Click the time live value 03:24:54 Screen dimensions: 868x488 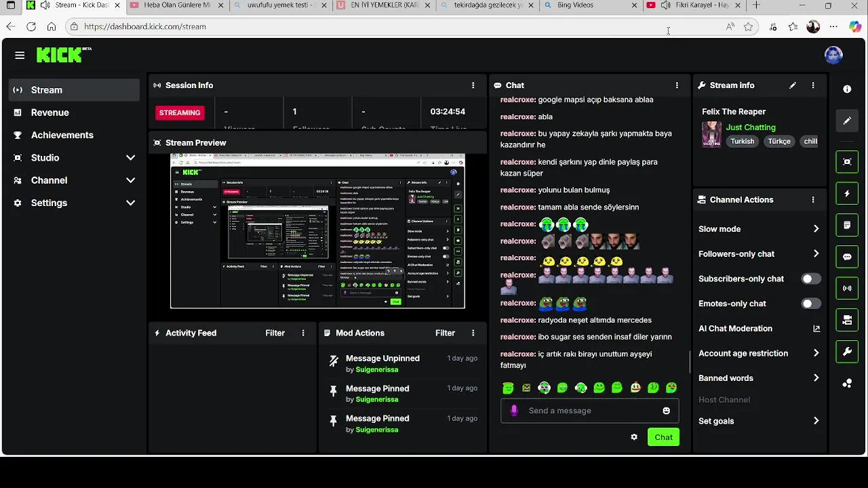(448, 112)
